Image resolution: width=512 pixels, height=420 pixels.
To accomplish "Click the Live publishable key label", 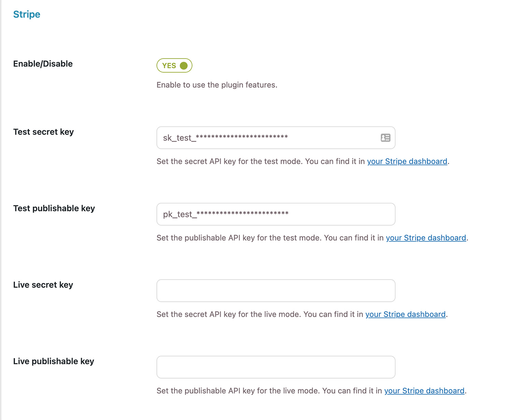I will pyautogui.click(x=54, y=361).
